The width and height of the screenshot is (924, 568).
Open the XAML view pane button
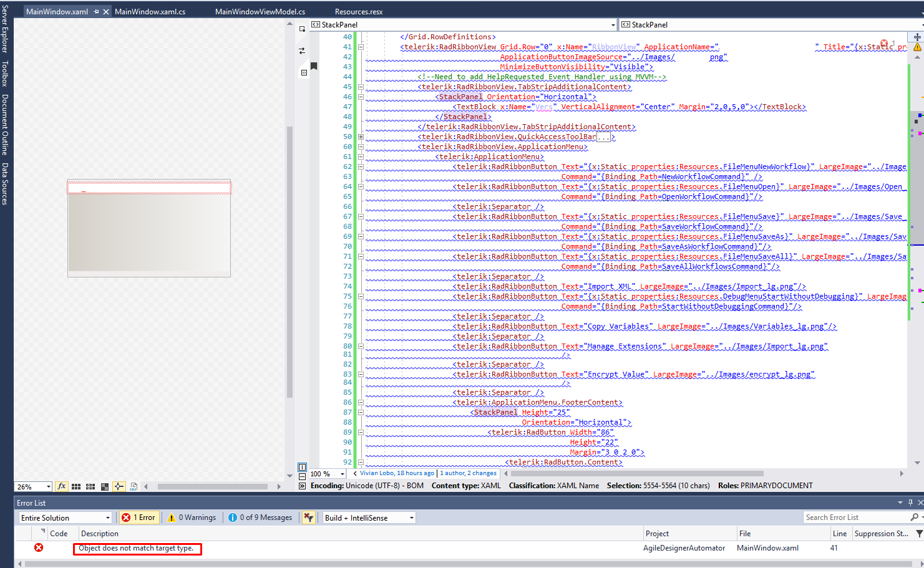coord(304,73)
